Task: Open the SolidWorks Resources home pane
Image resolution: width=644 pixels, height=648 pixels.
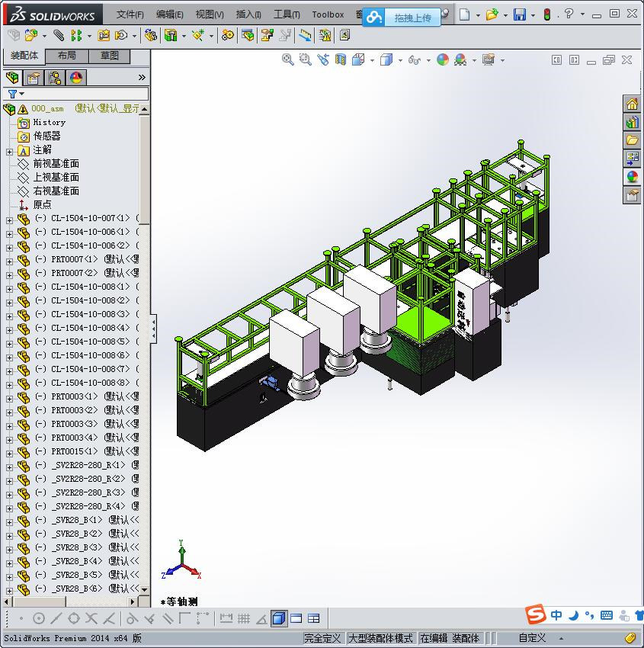Action: 632,104
